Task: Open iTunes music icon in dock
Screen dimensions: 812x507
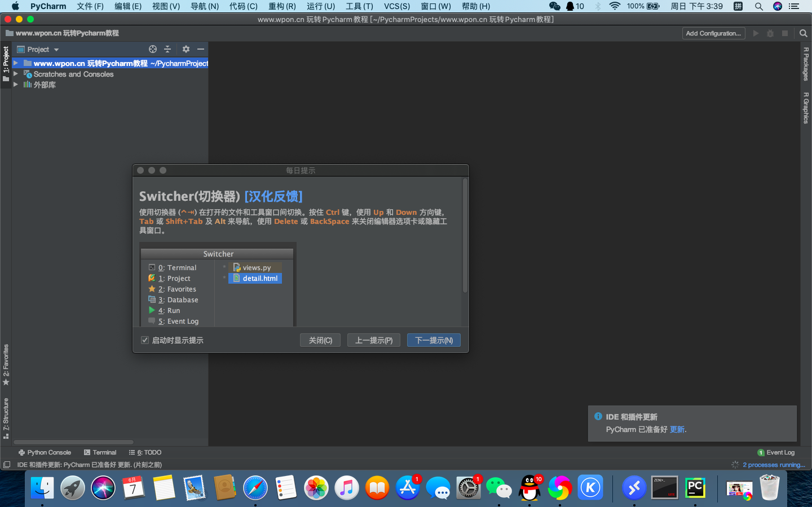Action: [x=347, y=488]
